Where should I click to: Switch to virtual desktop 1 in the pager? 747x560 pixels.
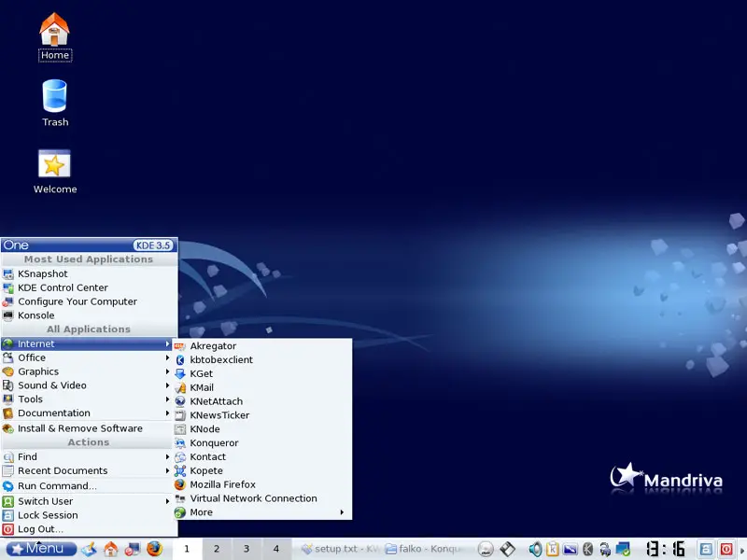pyautogui.click(x=187, y=549)
